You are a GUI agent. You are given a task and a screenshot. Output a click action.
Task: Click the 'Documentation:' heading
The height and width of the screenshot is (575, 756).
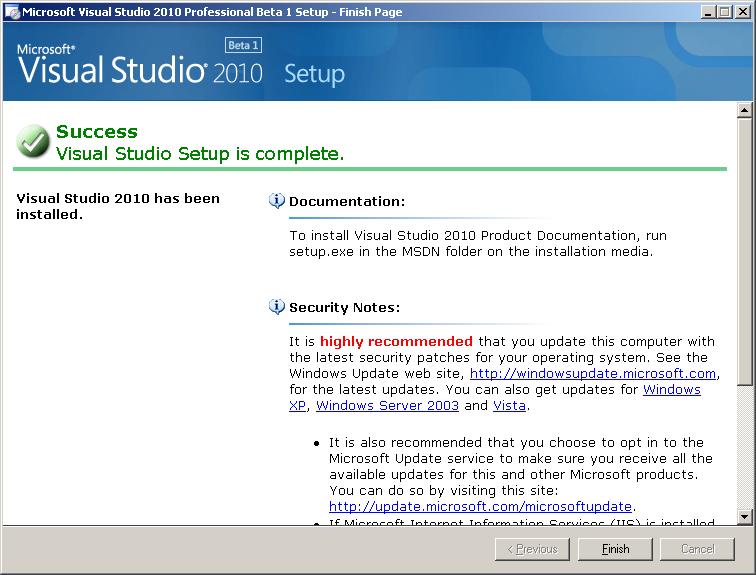pos(347,201)
